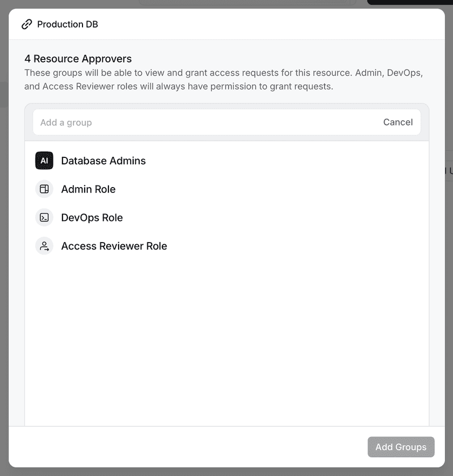Click the '4 Resource Approvers' heading

(x=78, y=59)
